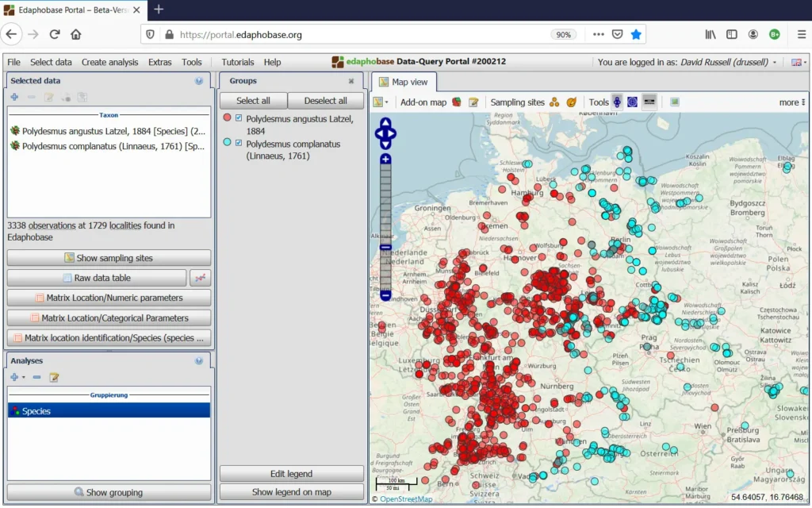
Task: Remove the selected analysis with minus icon
Action: [36, 377]
